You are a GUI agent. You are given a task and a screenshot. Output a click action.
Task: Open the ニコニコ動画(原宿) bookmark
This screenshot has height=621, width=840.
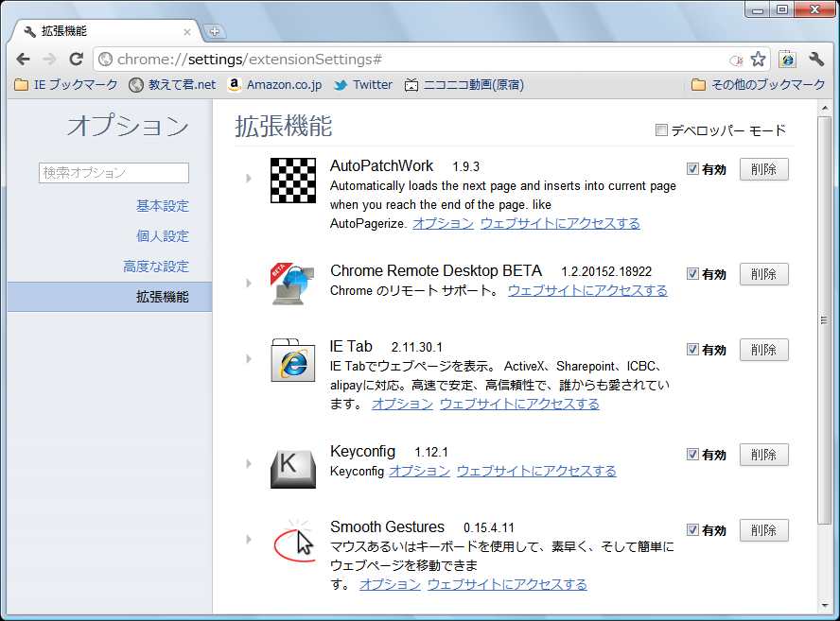pyautogui.click(x=464, y=84)
